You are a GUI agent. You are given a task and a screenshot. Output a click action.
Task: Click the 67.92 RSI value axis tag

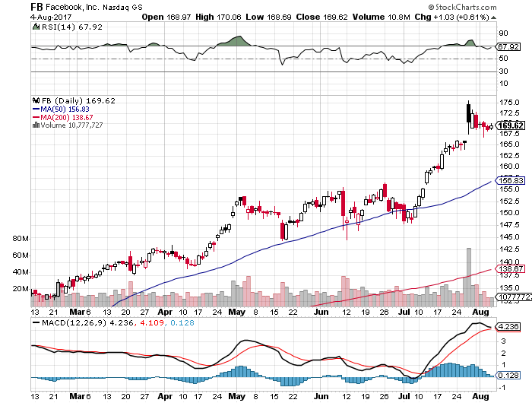point(508,47)
